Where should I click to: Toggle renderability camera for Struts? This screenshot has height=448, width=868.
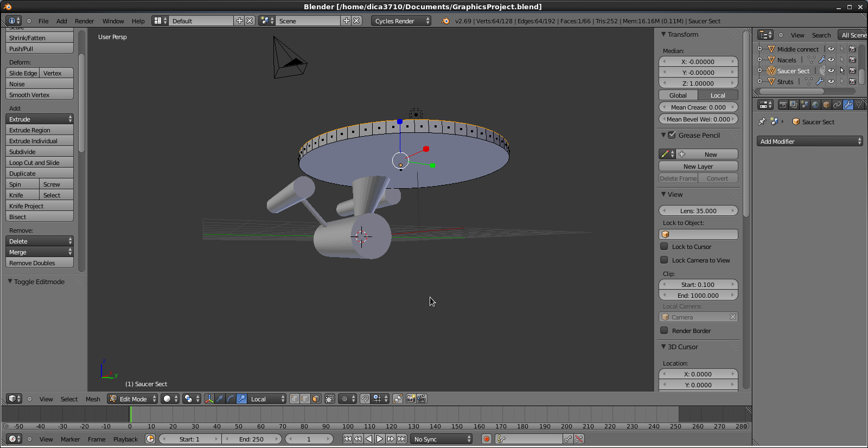[x=852, y=81]
